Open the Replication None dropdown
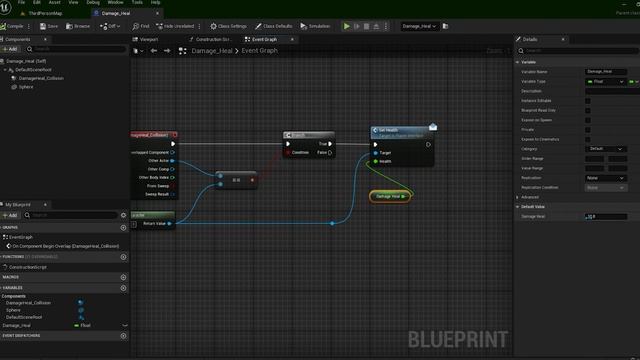The image size is (640, 360). tap(606, 178)
